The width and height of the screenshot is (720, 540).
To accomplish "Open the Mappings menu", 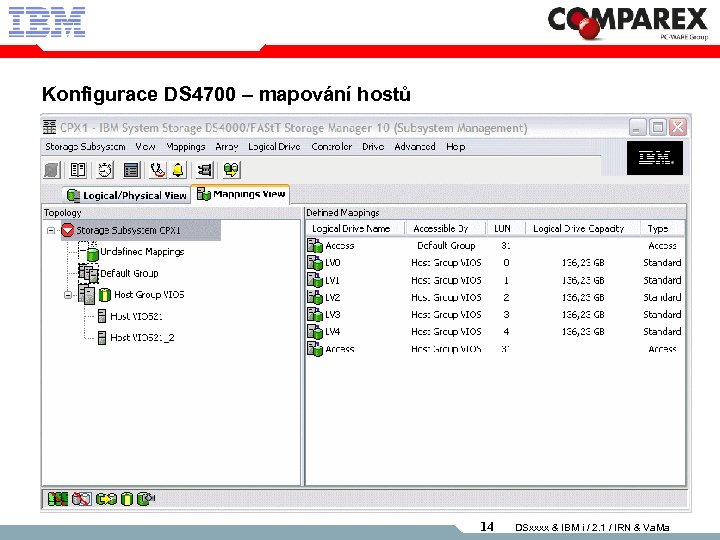I will tap(186, 147).
